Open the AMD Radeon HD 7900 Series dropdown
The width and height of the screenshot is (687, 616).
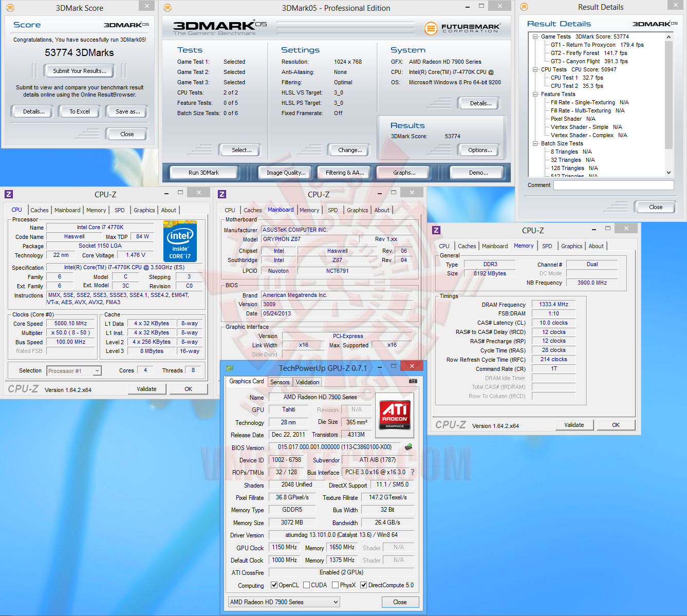click(x=284, y=602)
